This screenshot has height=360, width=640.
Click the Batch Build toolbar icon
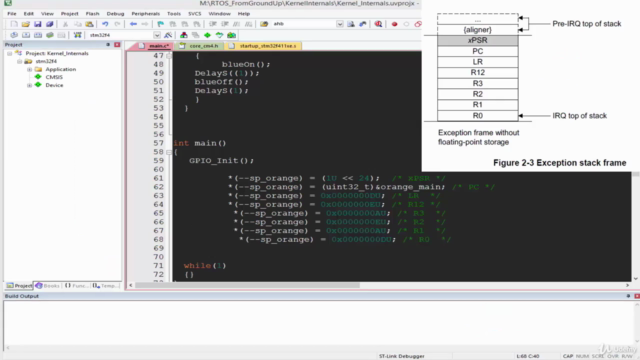(x=49, y=35)
